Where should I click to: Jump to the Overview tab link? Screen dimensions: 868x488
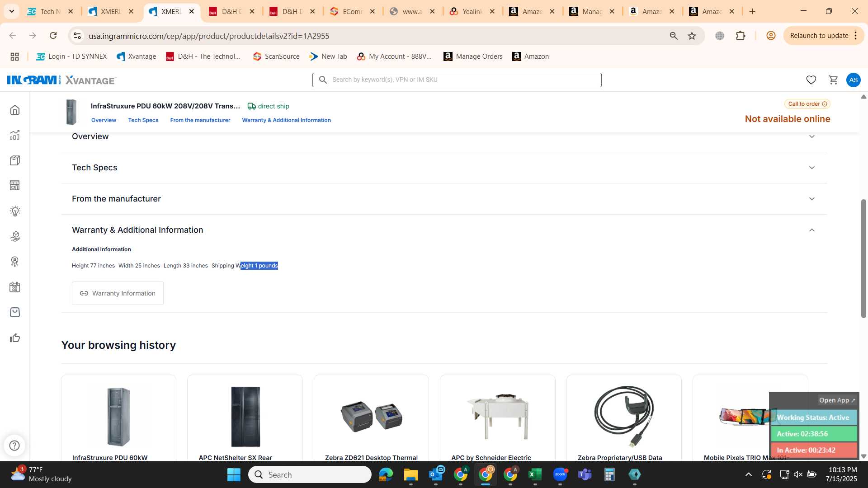pos(104,120)
